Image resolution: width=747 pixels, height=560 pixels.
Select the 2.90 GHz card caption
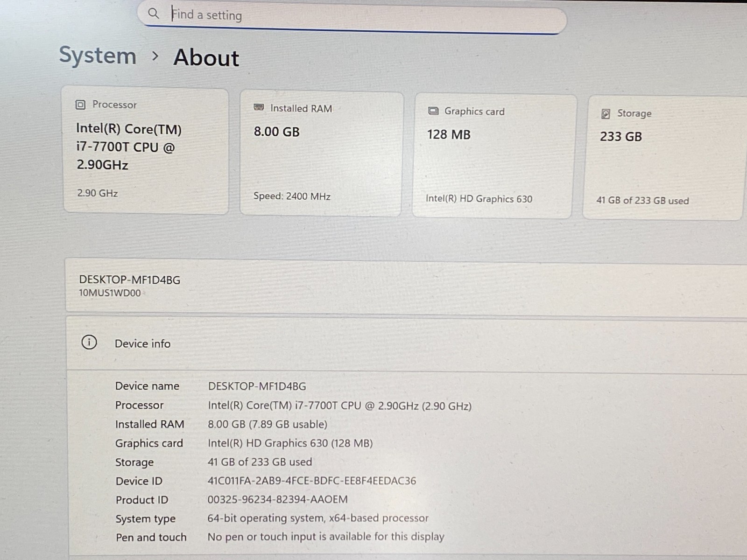click(97, 193)
